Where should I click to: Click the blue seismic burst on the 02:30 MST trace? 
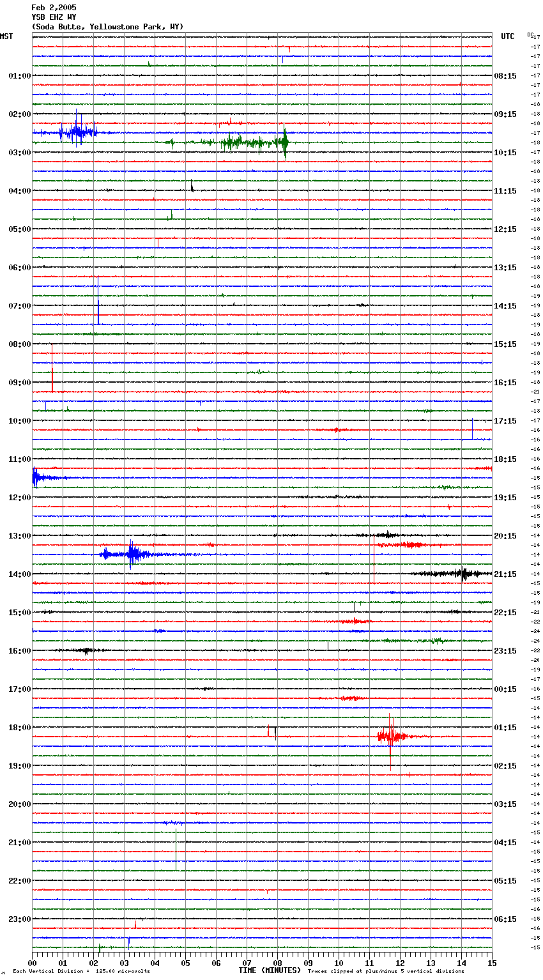coord(77,133)
